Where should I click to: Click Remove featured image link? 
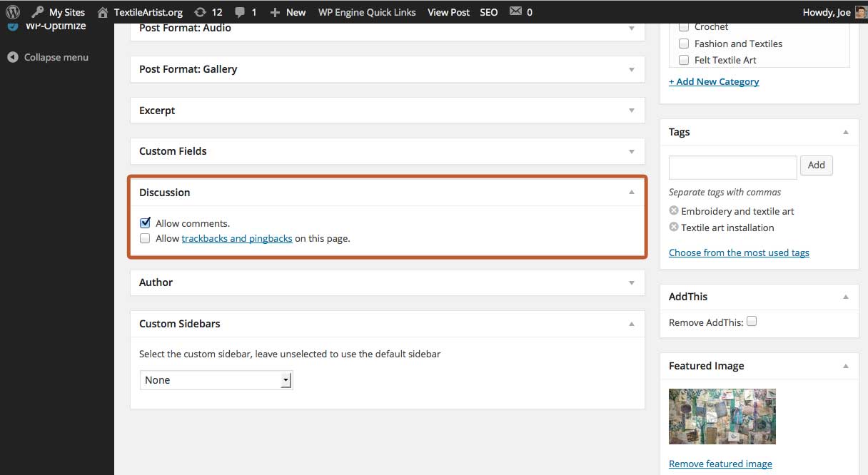click(720, 464)
